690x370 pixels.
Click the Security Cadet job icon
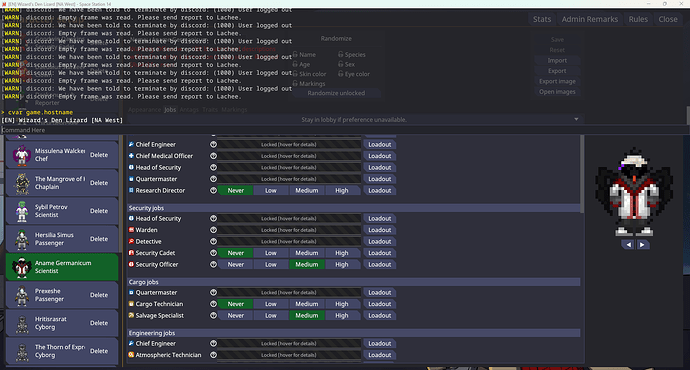coord(131,253)
